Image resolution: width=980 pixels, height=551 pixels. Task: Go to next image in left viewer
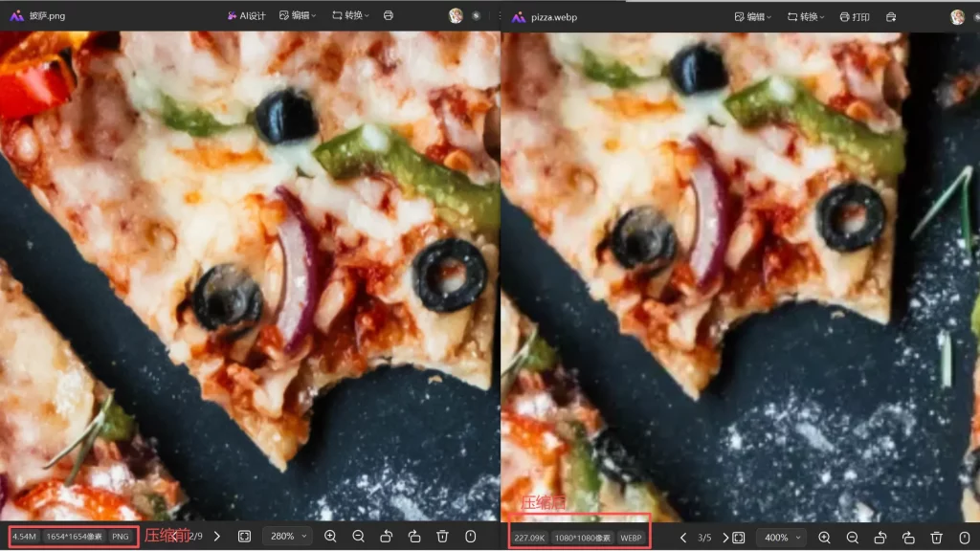217,537
